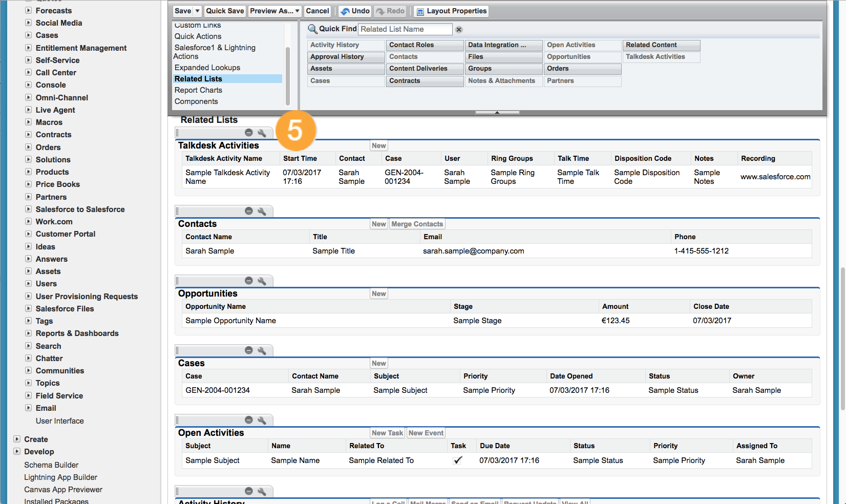Open User Interface setup link
Screen dimensions: 846x504
pos(59,421)
